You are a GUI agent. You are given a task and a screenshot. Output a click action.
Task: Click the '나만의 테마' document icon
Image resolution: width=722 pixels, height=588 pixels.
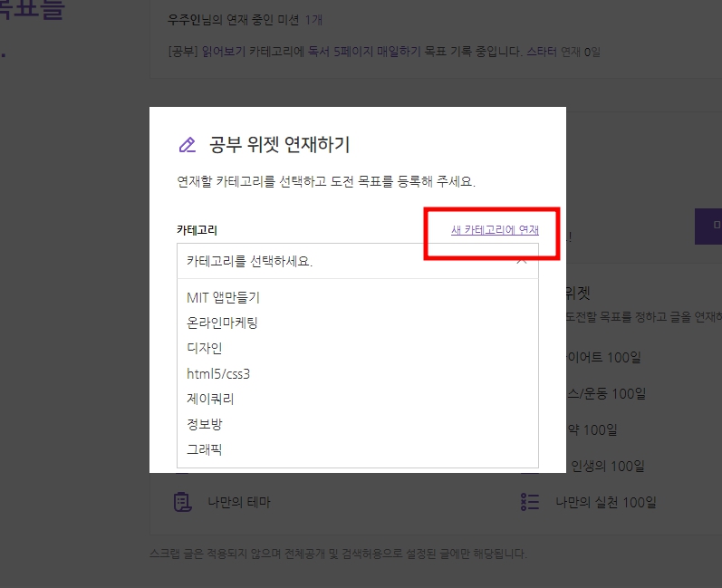pyautogui.click(x=182, y=502)
